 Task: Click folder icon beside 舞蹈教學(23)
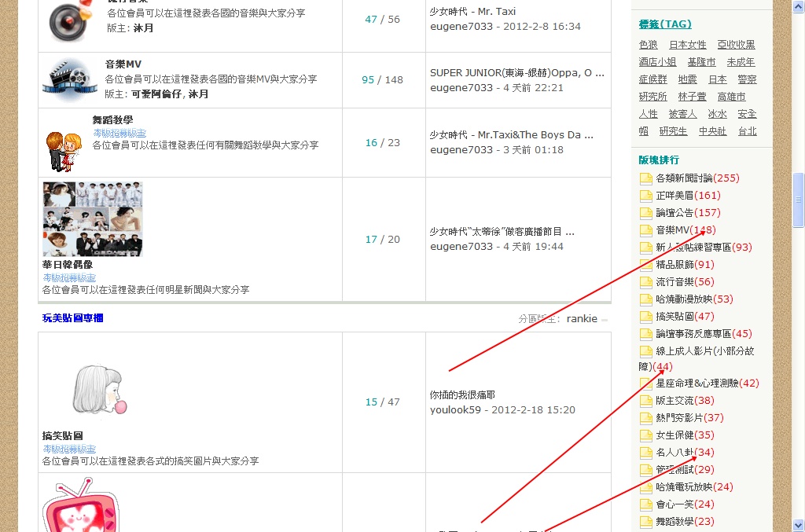[x=646, y=523]
